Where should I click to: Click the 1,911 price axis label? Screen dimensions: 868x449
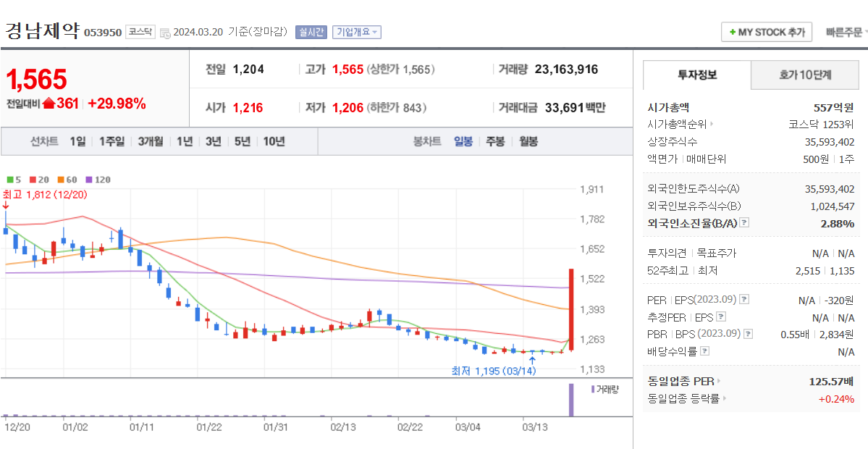591,189
